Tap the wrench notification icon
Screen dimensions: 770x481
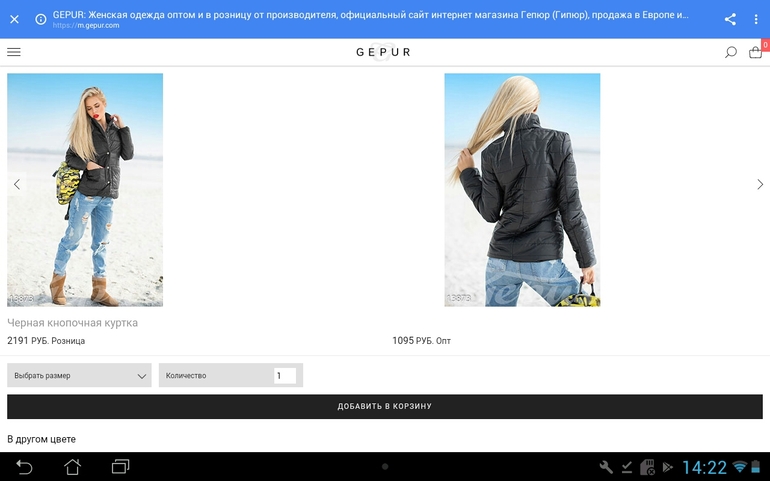point(606,467)
